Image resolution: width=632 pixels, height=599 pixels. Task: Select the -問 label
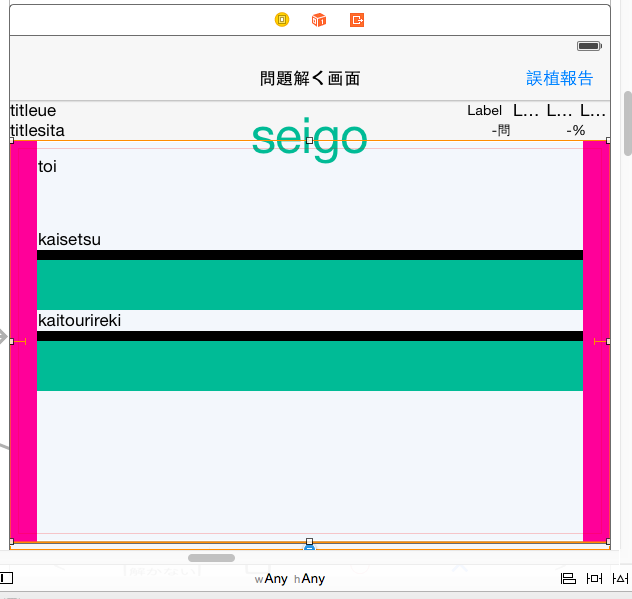501,130
